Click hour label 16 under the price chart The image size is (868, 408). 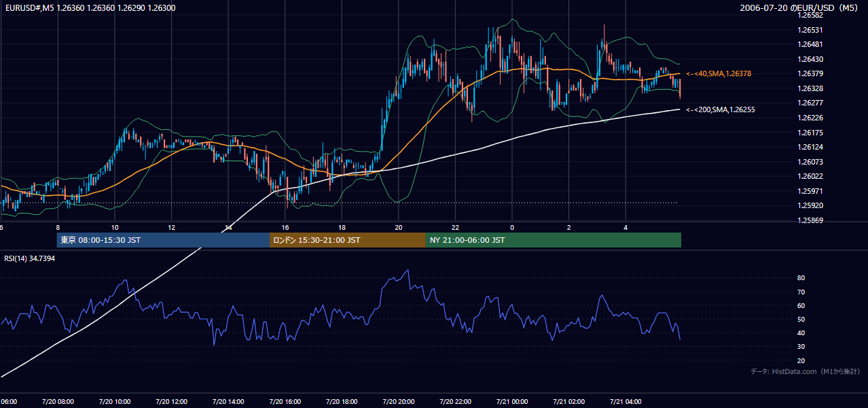coord(285,227)
